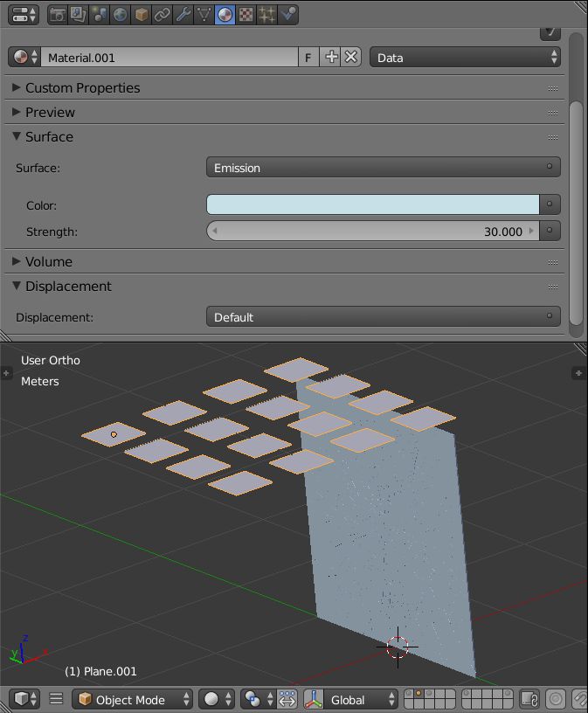Viewport: 588px width, 713px height.
Task: Open the Particles properties tab
Action: click(x=266, y=15)
